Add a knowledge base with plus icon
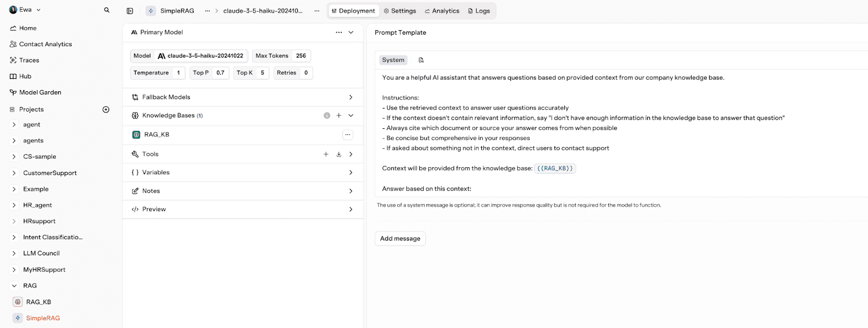Viewport: 868px width, 328px height. (339, 116)
